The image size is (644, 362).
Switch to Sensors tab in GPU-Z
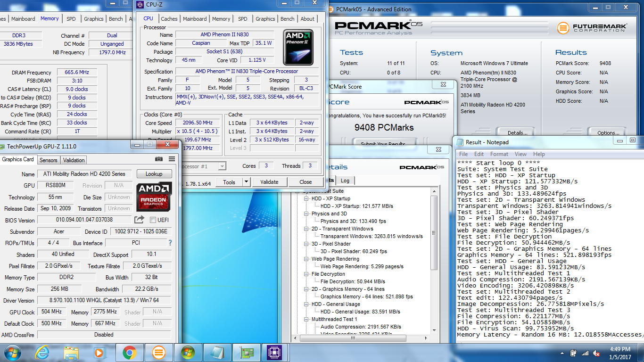point(49,160)
